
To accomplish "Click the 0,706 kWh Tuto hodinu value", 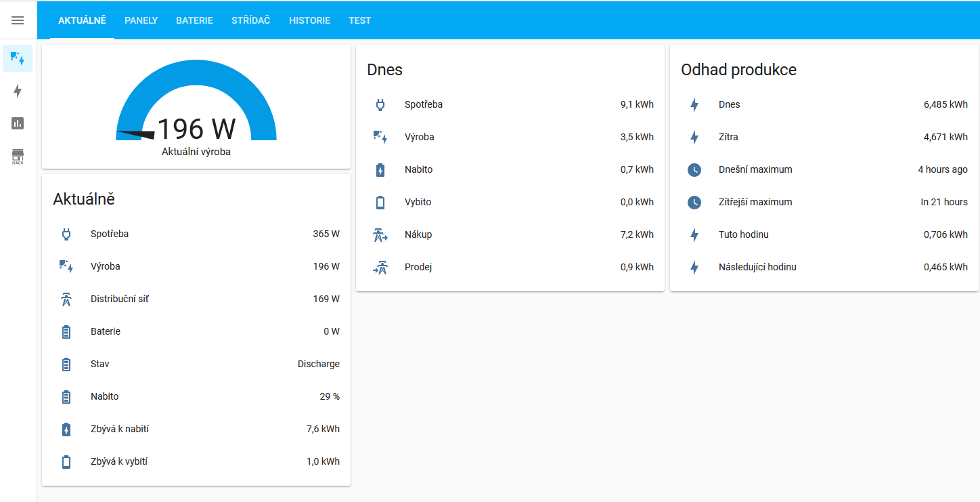I will pos(945,234).
